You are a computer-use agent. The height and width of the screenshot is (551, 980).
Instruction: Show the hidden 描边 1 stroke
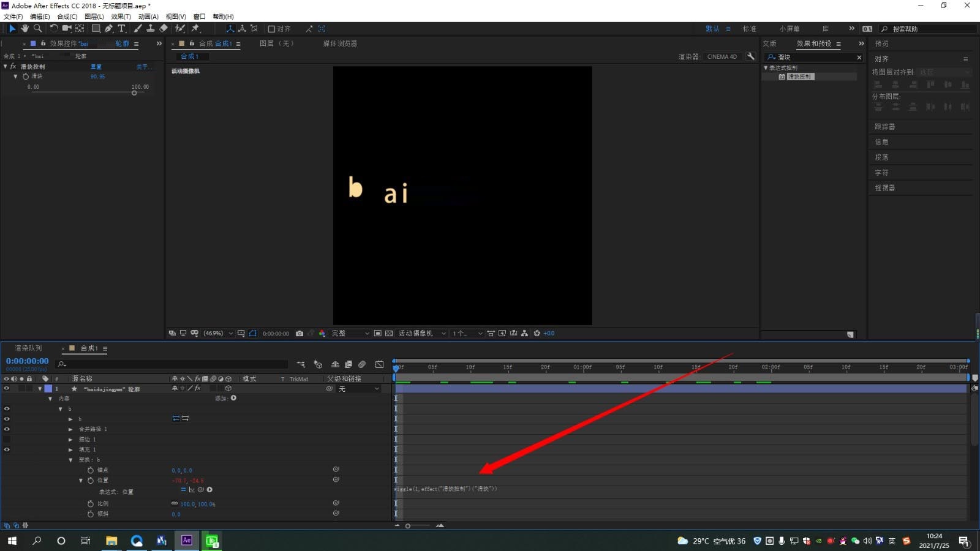point(7,440)
